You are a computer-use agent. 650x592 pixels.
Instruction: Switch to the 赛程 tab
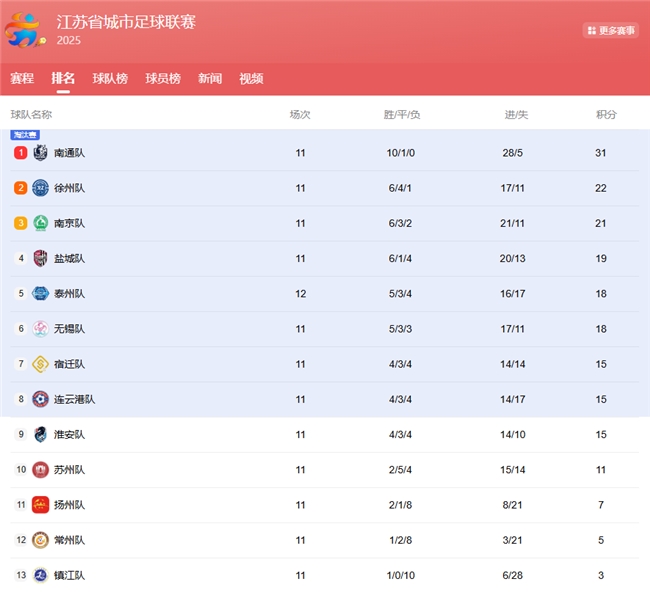click(22, 79)
